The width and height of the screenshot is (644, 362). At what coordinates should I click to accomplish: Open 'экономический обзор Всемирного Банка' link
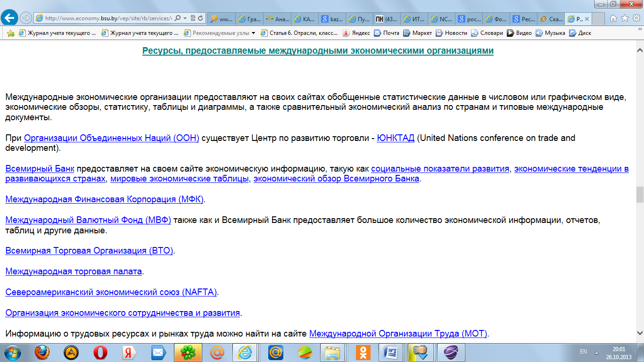(337, 179)
